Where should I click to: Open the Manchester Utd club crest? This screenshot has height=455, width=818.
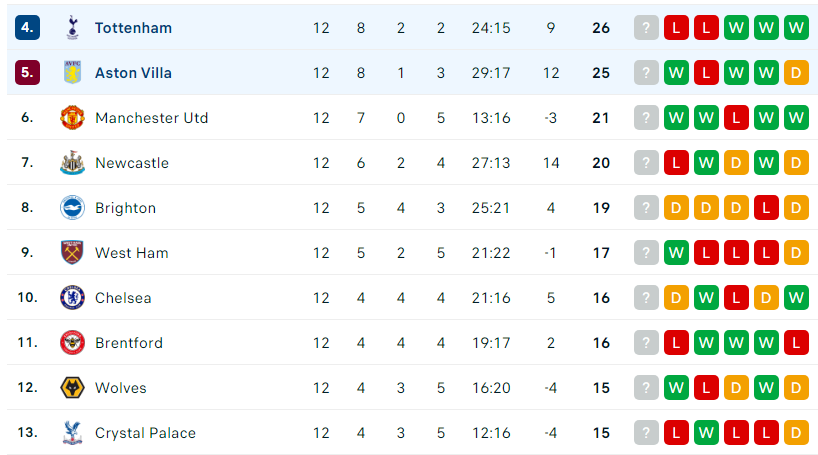pos(73,117)
